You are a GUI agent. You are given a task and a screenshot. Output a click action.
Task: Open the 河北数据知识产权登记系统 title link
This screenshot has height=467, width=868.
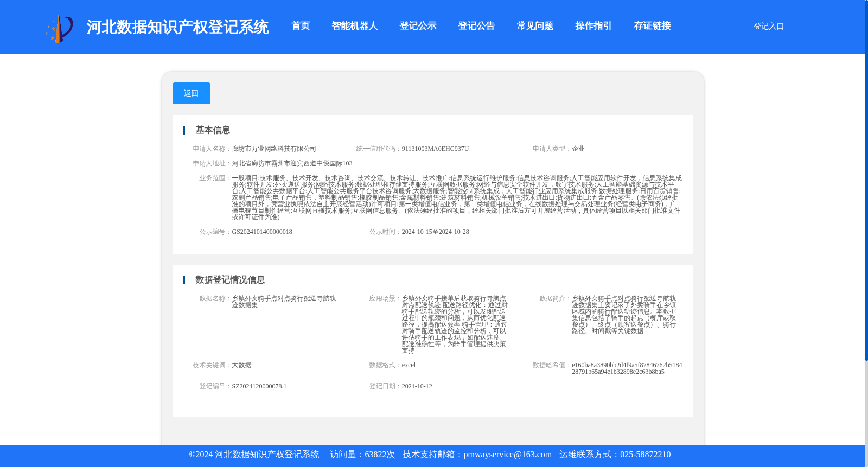pyautogui.click(x=177, y=27)
